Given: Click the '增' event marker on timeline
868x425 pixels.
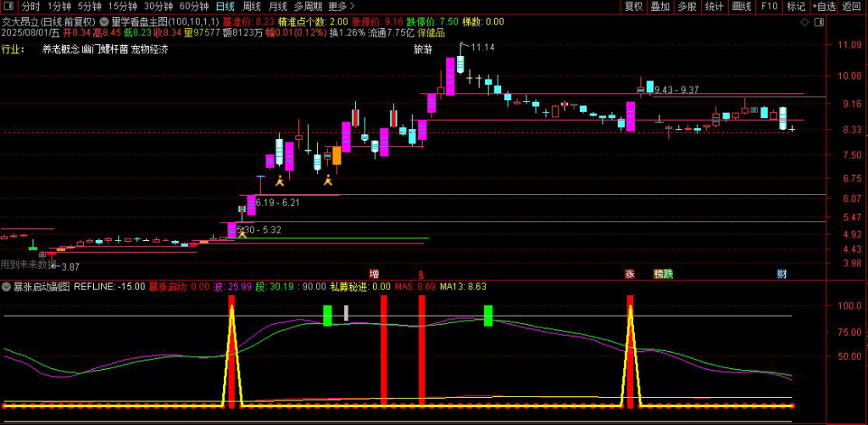Looking at the screenshot, I should tap(374, 274).
